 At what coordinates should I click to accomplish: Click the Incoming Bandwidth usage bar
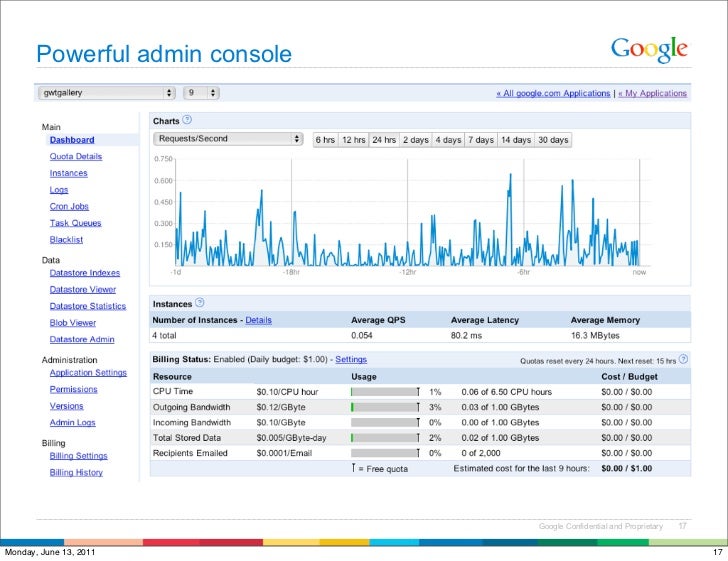[385, 423]
